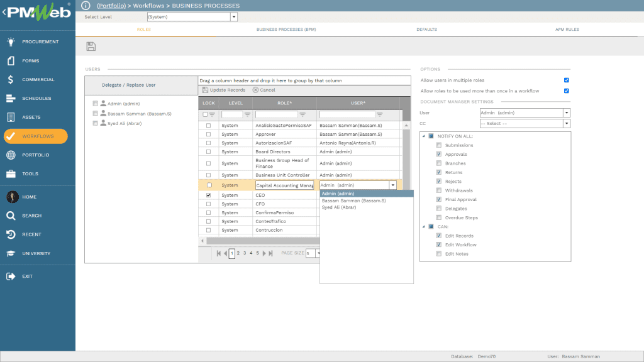Toggle the row User dropdown arrow
This screenshot has width=644, height=362.
(393, 185)
